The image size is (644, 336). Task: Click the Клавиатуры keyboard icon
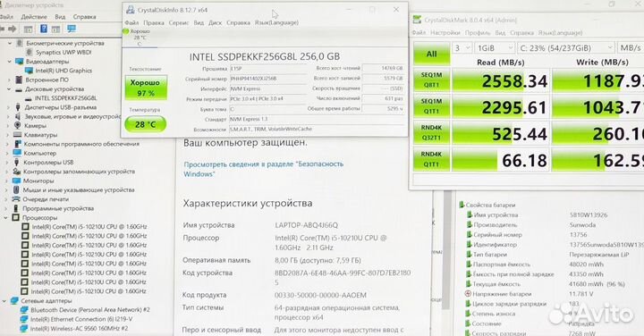(17, 135)
